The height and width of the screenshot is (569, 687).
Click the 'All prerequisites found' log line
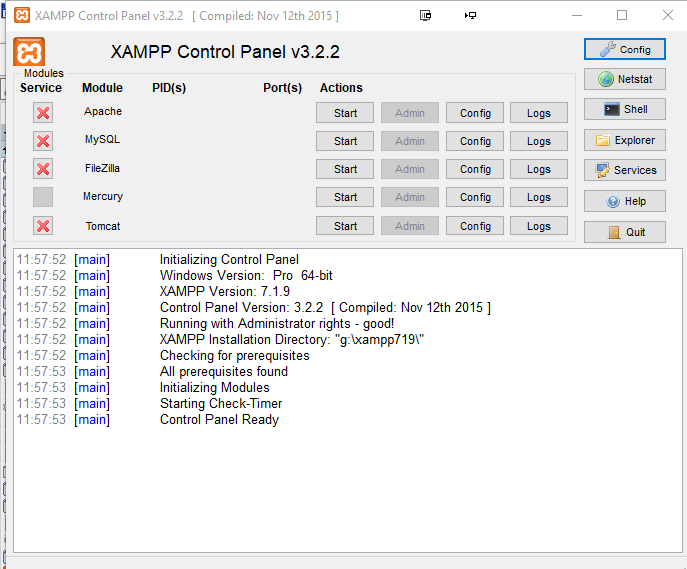224,371
